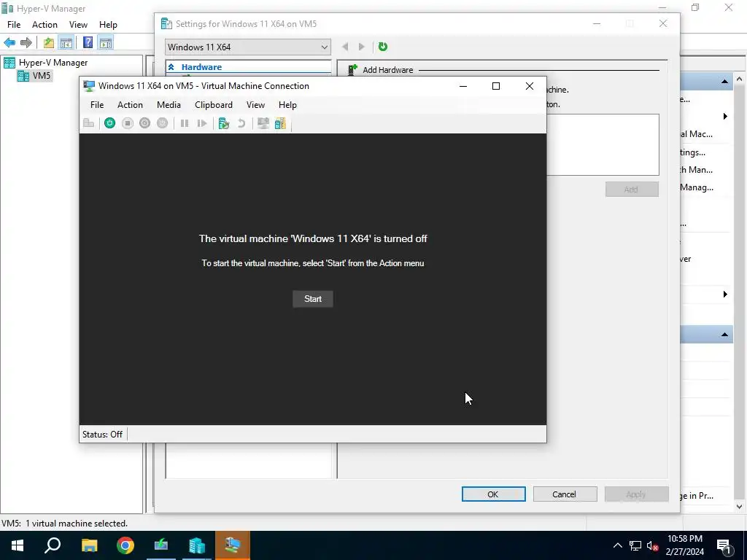
Task: Collapse the upper Actions pane section arrow
Action: 724,82
